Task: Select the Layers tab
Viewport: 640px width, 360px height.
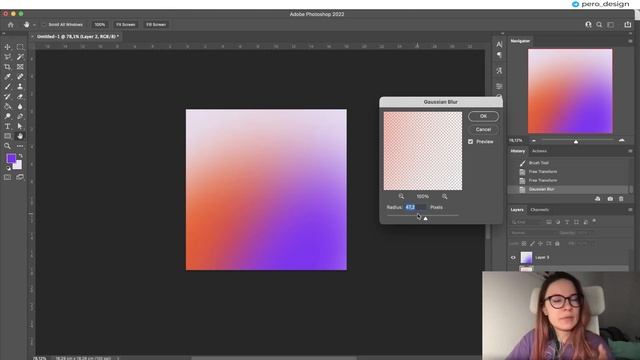Action: (517, 210)
